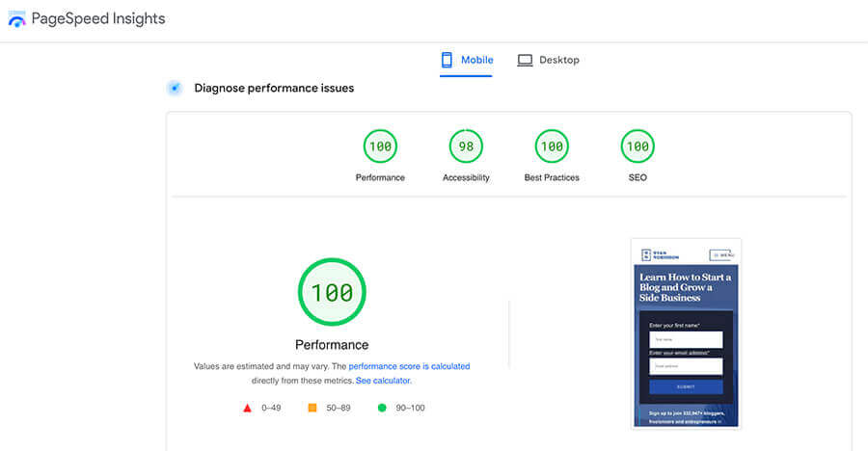Click the red triangle 0–49 legend icon
The width and height of the screenshot is (868, 451).
click(x=248, y=408)
